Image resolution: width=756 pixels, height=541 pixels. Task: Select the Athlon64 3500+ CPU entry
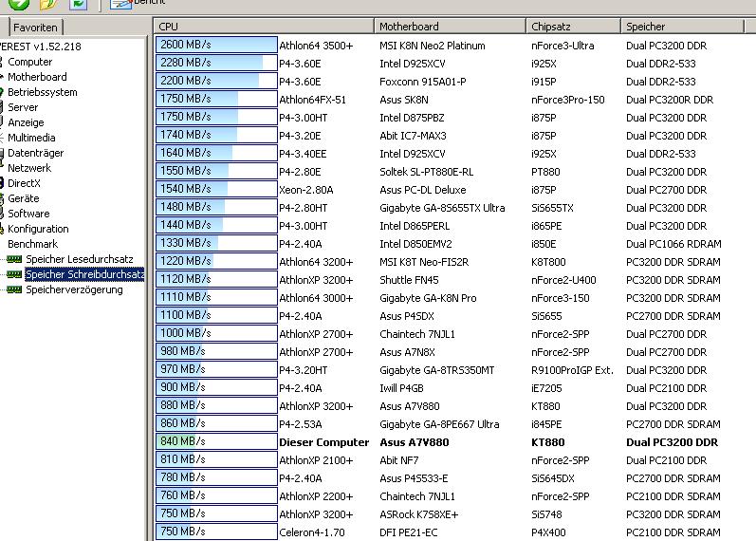pyautogui.click(x=316, y=46)
